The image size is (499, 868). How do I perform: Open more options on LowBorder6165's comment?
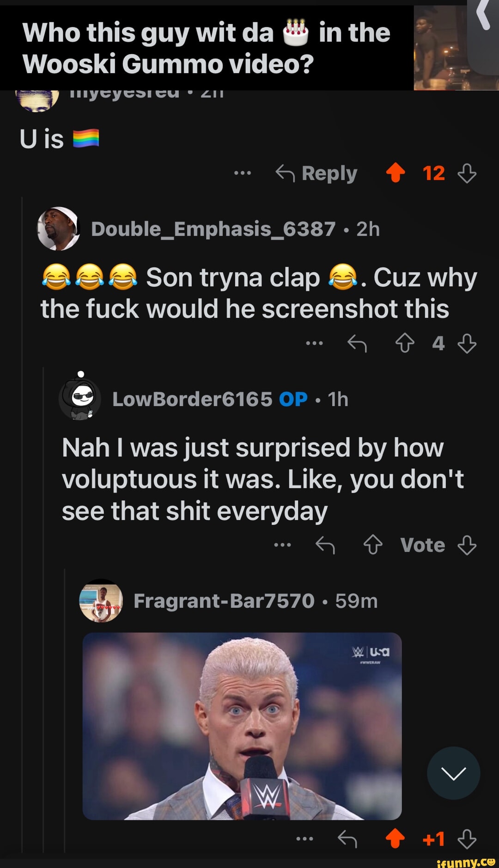(282, 545)
